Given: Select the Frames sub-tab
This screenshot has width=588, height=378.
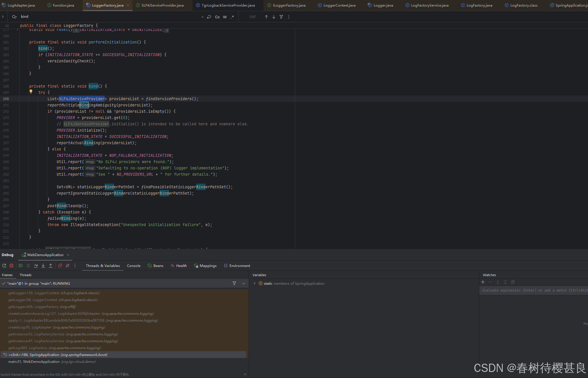Looking at the screenshot, I should (x=7, y=275).
